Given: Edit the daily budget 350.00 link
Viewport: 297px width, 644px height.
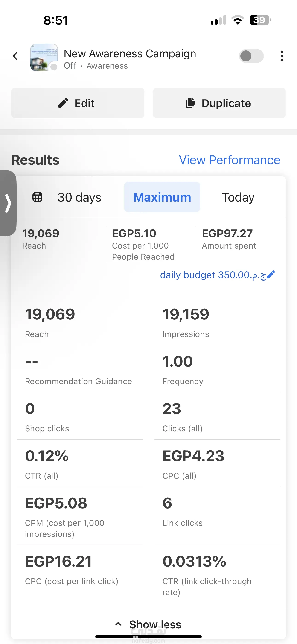Looking at the screenshot, I should pyautogui.click(x=213, y=275).
